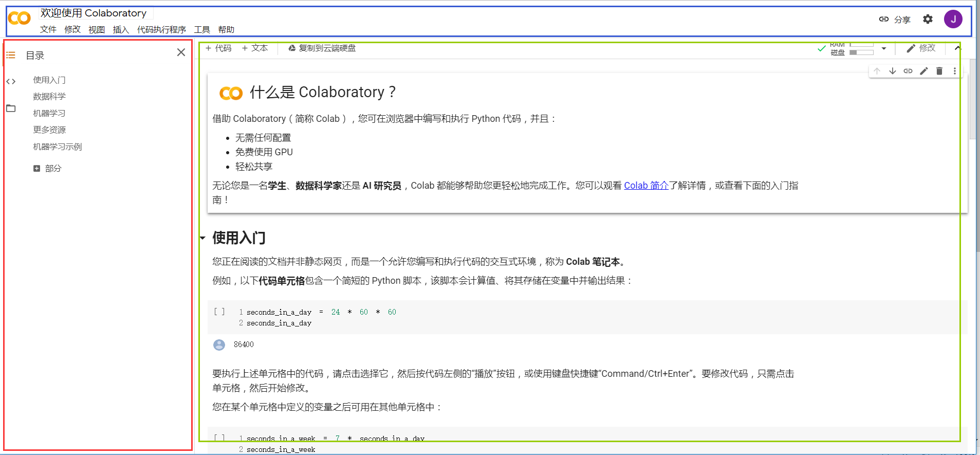Collapse the 使用入门 section triangle
Viewport: 980px width, 455px height.
pyautogui.click(x=202, y=238)
